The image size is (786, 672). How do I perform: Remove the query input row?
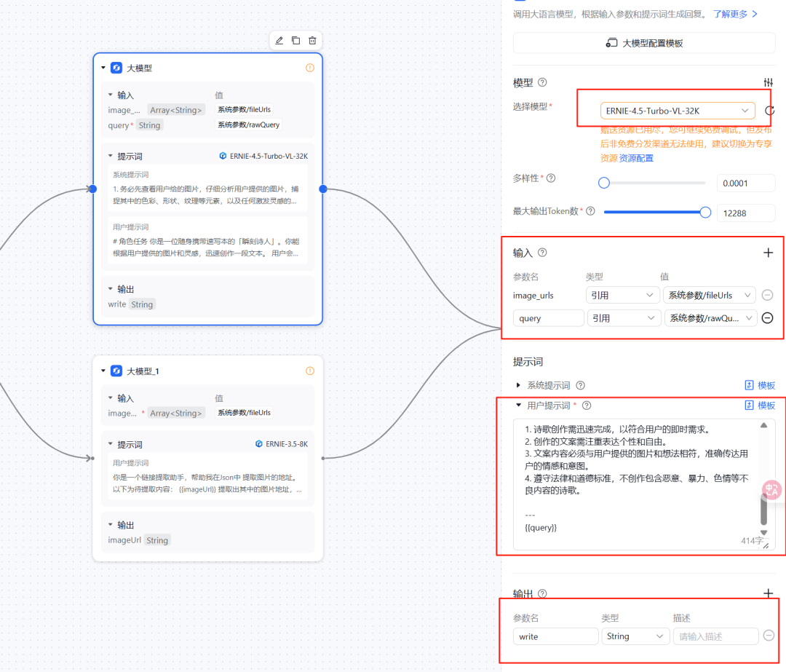point(768,318)
